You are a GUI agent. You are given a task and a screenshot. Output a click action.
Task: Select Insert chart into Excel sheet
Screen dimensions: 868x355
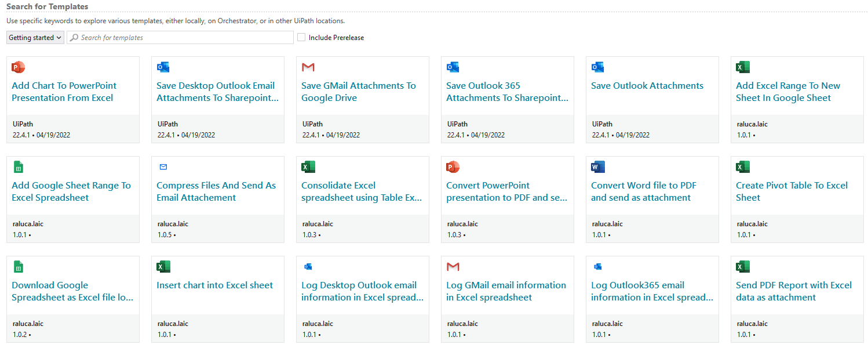[215, 285]
